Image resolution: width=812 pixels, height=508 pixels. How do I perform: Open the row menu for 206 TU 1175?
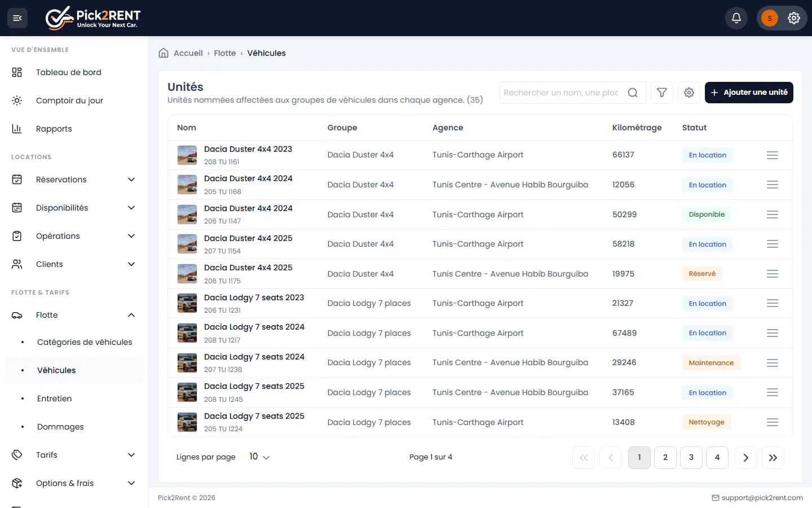[x=773, y=274]
